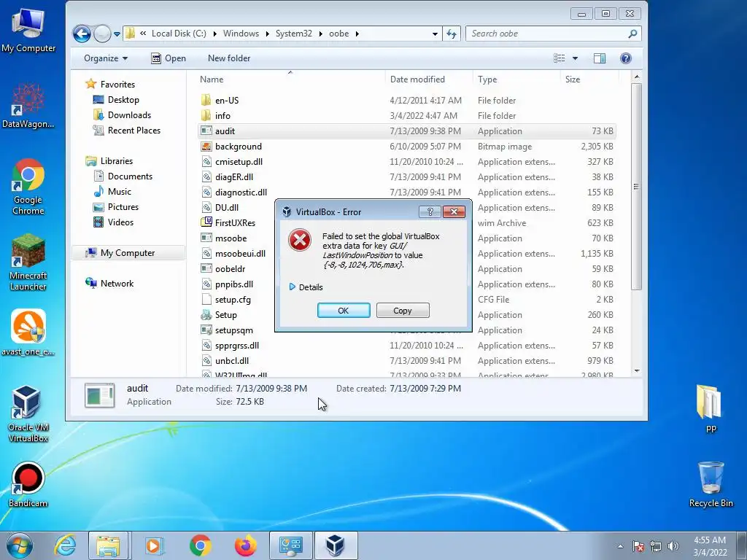
Task: Go back with the Explorer back arrow
Action: pos(82,34)
